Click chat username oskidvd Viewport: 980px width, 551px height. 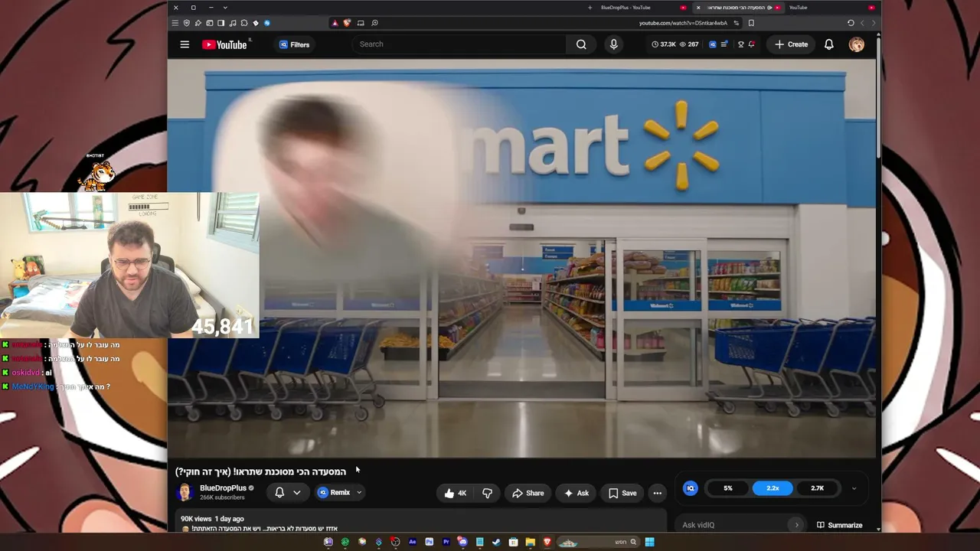pyautogui.click(x=27, y=373)
